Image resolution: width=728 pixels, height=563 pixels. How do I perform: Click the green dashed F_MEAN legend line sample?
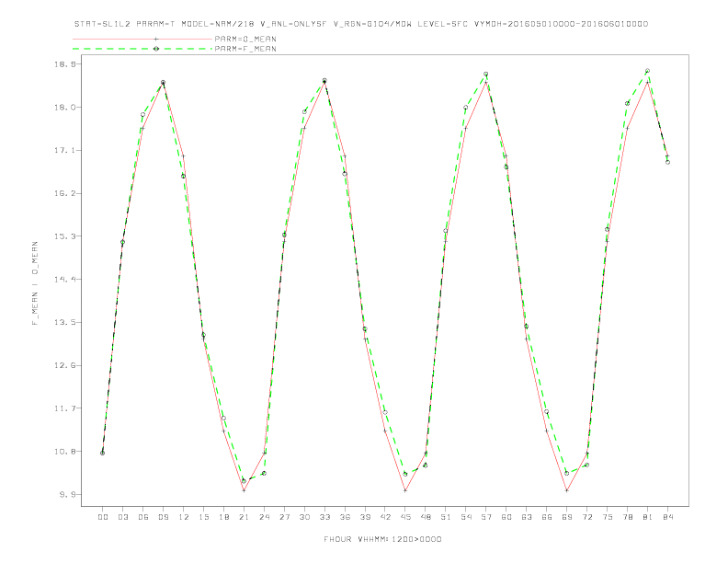(x=142, y=49)
